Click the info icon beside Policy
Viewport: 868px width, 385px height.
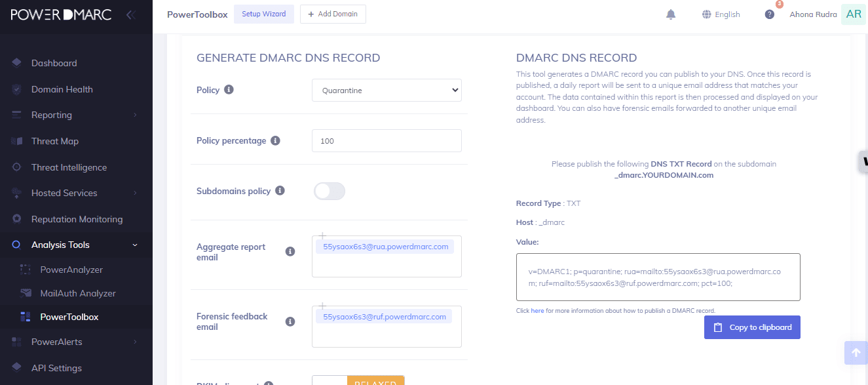point(229,90)
